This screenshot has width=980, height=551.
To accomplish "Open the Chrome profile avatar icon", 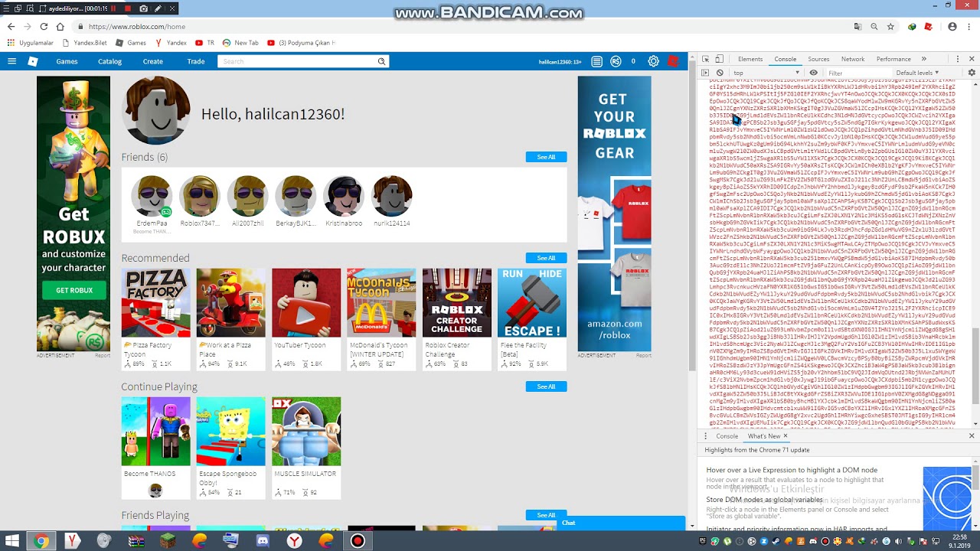I will [952, 26].
